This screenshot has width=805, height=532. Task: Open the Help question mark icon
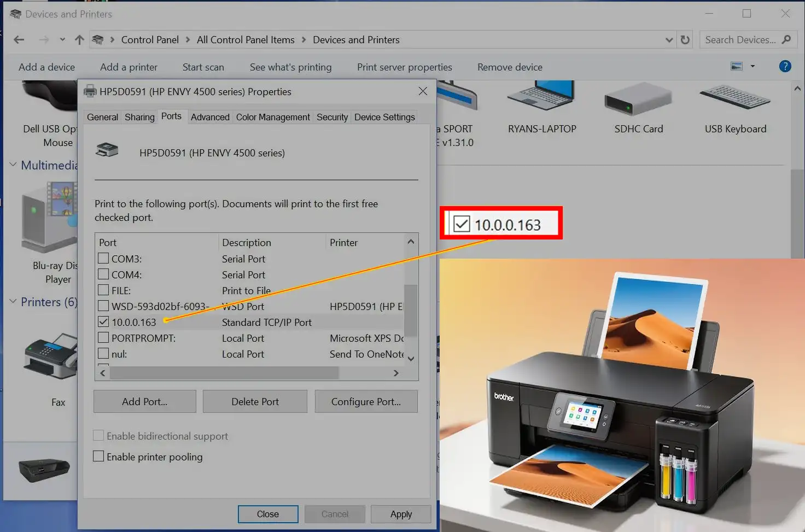tap(785, 66)
